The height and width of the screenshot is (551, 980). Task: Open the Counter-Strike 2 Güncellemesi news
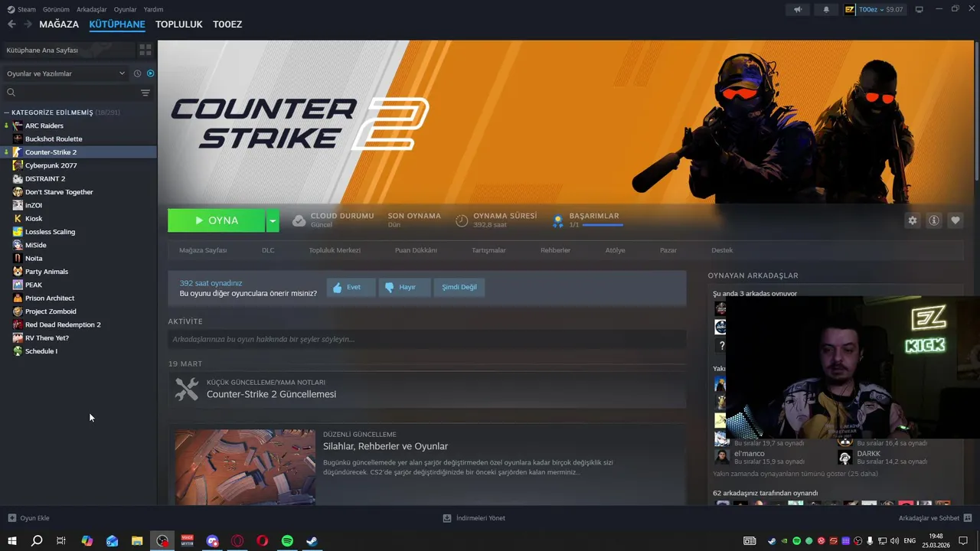click(271, 394)
